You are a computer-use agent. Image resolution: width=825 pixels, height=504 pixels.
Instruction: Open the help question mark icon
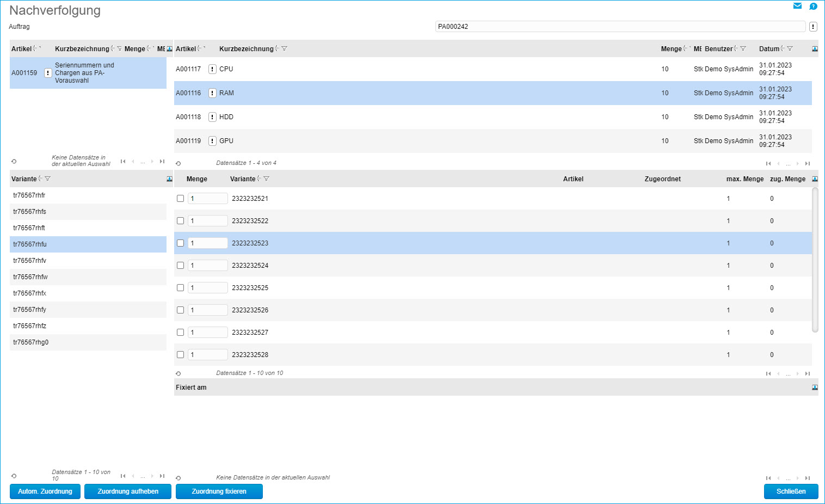click(813, 7)
